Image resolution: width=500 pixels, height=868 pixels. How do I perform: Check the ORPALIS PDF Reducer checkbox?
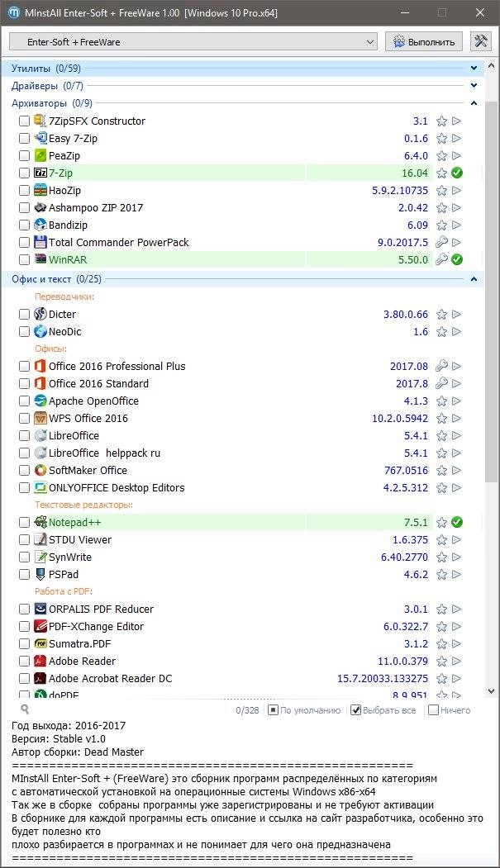coord(24,609)
